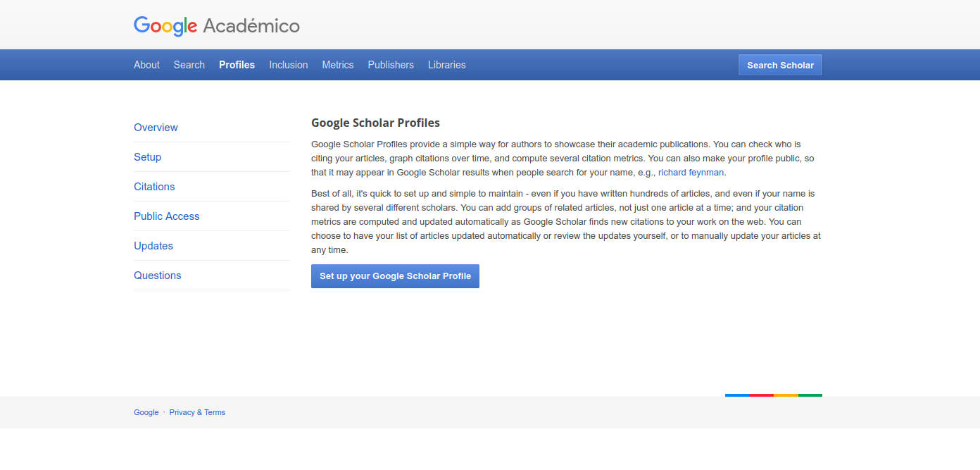Open the About page

click(x=146, y=64)
